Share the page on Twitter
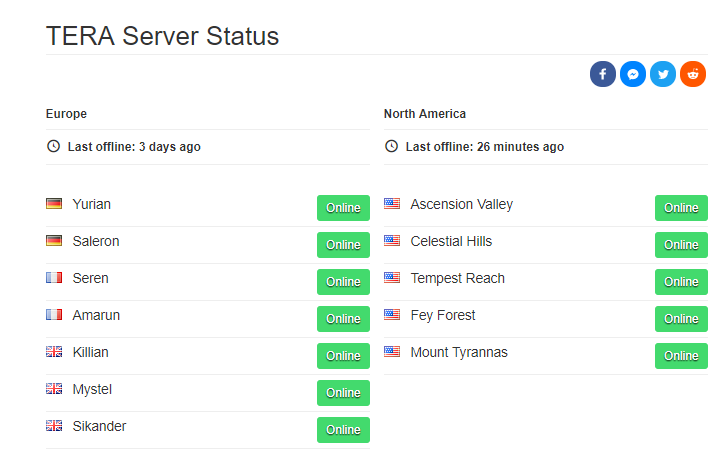The width and height of the screenshot is (723, 455). (663, 74)
